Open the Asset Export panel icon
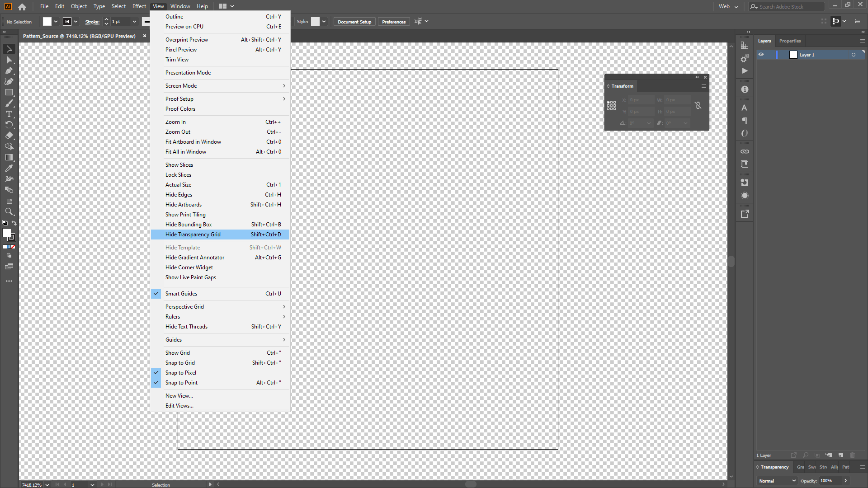868x488 pixels. tap(745, 214)
